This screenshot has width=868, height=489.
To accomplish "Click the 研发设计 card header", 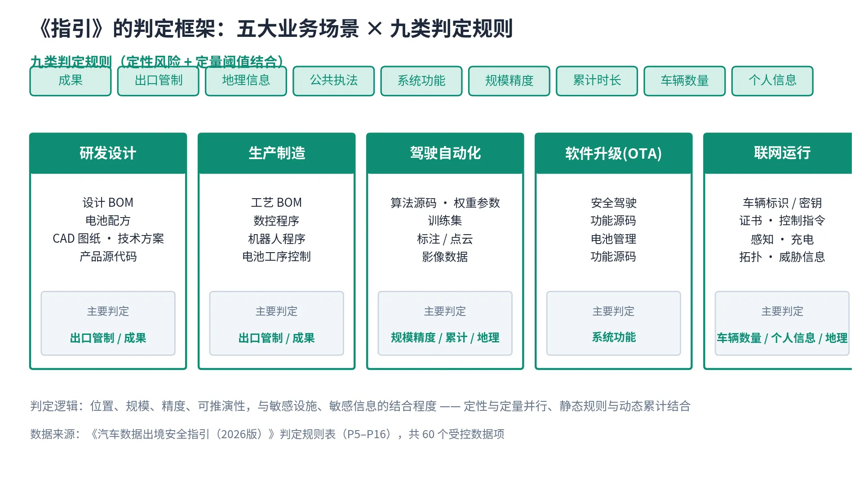I will tap(108, 154).
